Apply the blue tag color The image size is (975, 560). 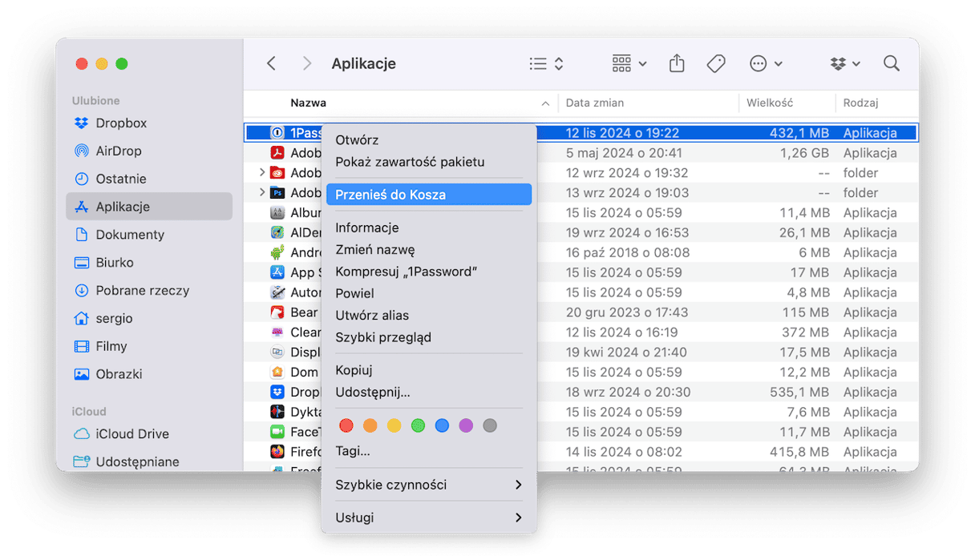[x=442, y=425]
